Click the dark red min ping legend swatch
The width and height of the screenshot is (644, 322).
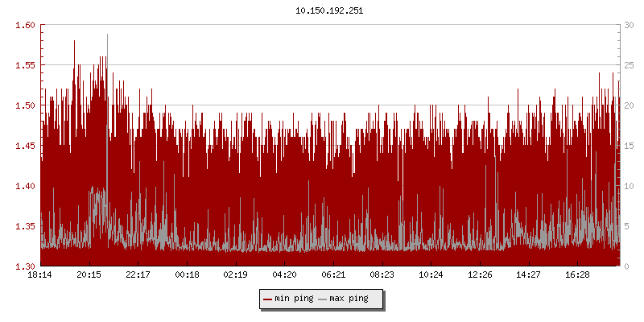tap(267, 299)
